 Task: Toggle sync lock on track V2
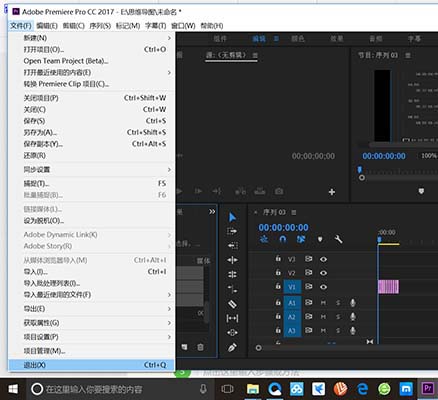[309, 273]
